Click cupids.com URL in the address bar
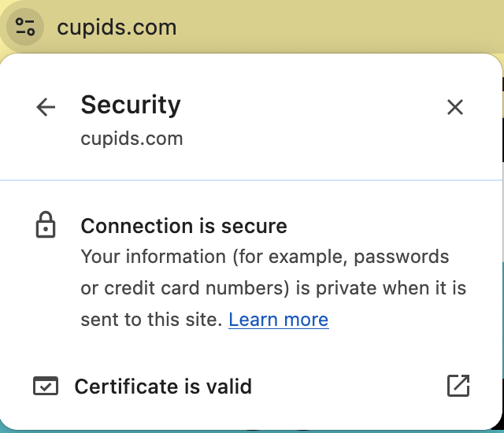This screenshot has width=504, height=433. (117, 28)
